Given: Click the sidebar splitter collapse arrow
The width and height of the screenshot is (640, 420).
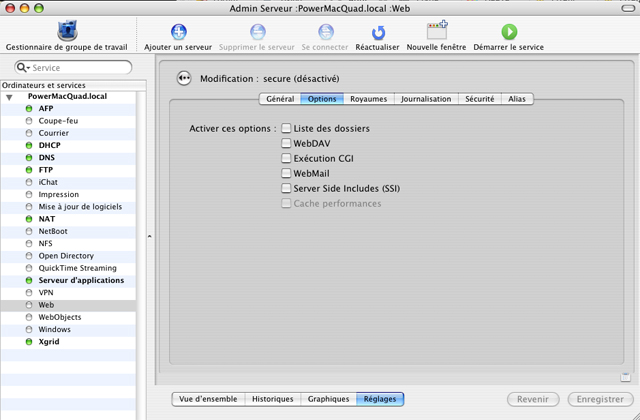Looking at the screenshot, I should point(149,236).
